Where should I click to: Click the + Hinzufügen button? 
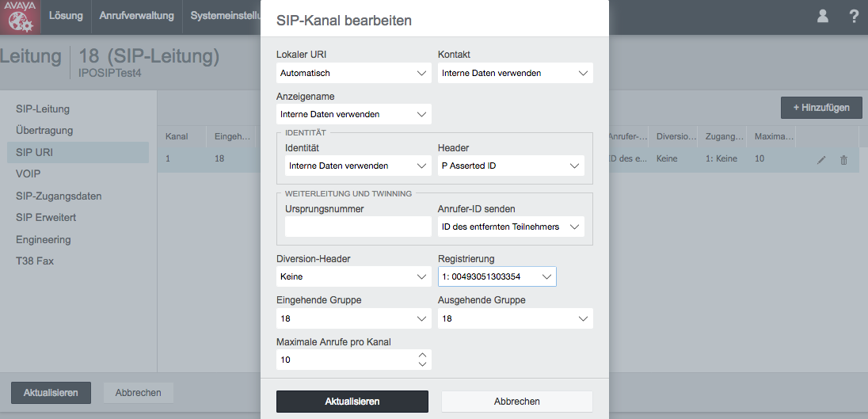[821, 108]
